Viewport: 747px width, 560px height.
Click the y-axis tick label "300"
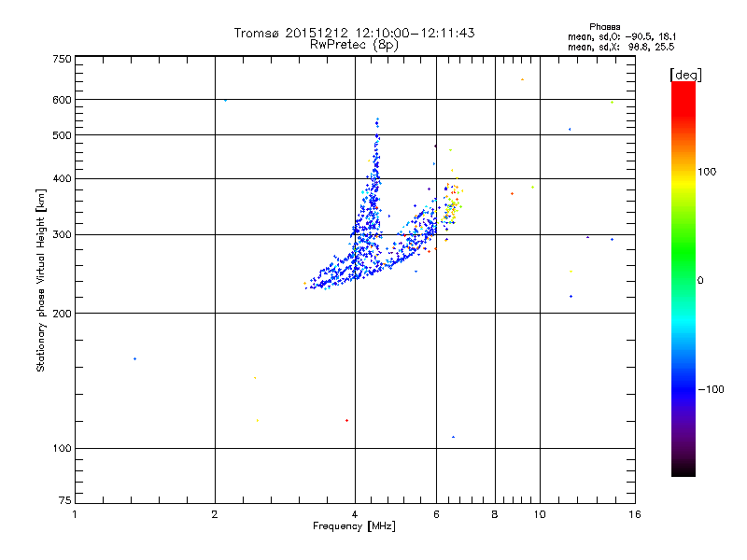63,235
